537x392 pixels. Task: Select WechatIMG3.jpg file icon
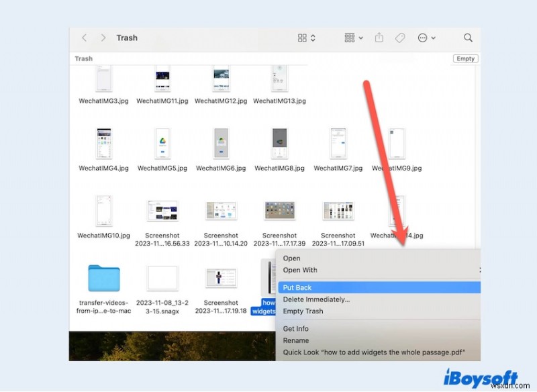coord(104,79)
